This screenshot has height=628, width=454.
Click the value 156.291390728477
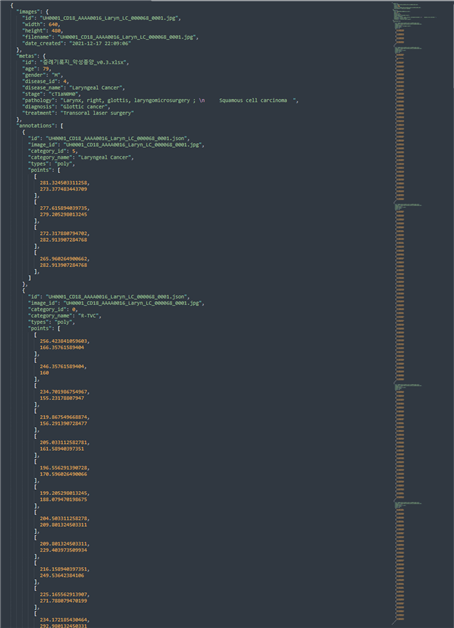[63, 423]
